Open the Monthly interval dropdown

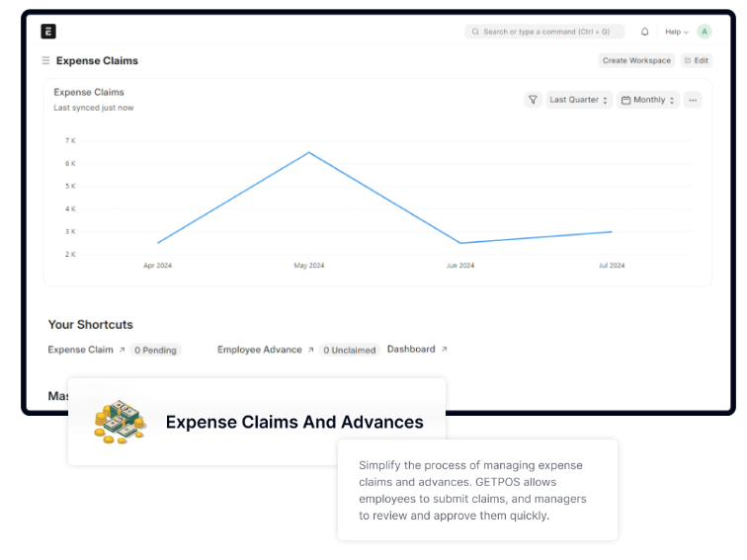(648, 100)
